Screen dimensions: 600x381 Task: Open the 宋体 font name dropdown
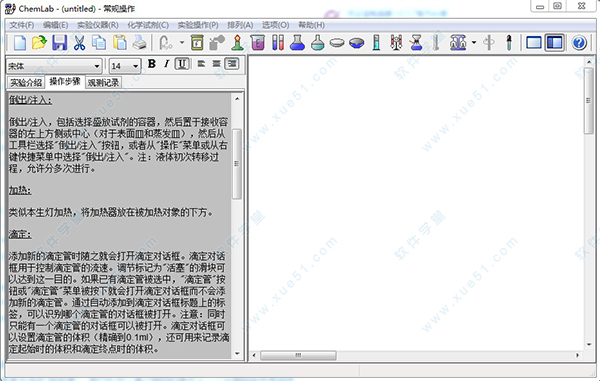(96, 66)
